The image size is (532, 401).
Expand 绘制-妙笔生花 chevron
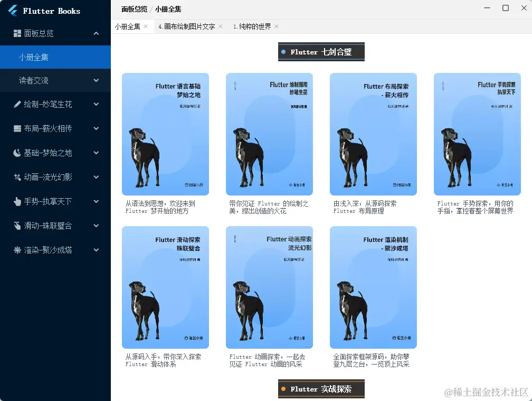point(96,104)
